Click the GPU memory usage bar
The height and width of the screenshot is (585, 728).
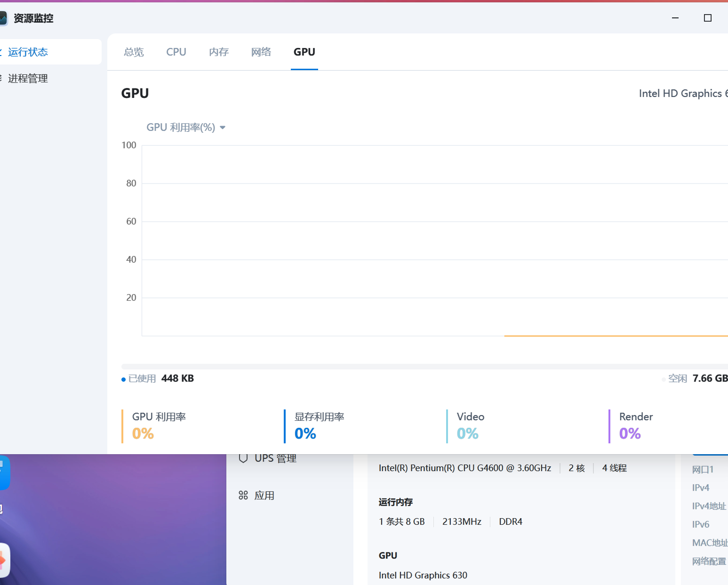pos(424,366)
